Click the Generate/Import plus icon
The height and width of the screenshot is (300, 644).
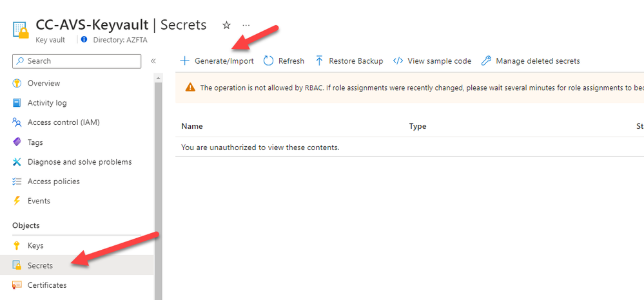tap(185, 61)
